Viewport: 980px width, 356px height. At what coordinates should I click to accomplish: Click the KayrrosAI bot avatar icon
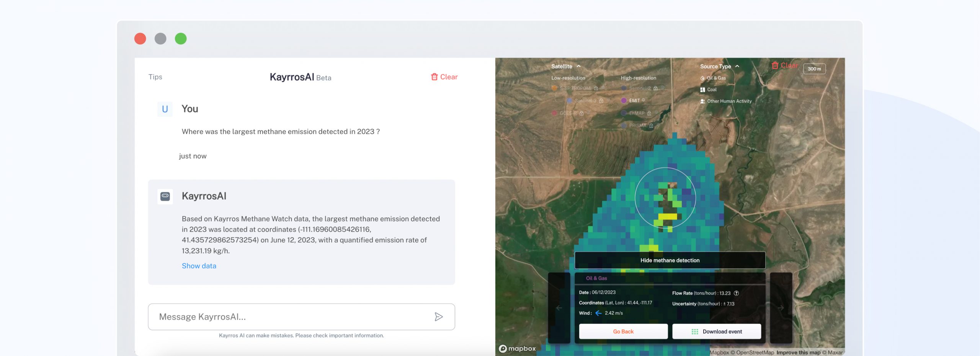coord(165,196)
